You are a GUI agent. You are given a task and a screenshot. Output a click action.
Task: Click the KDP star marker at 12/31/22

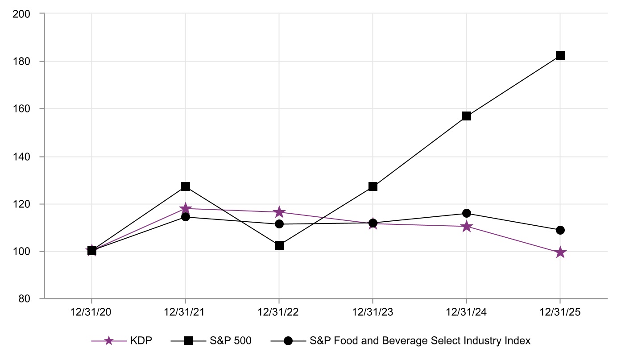[279, 212]
